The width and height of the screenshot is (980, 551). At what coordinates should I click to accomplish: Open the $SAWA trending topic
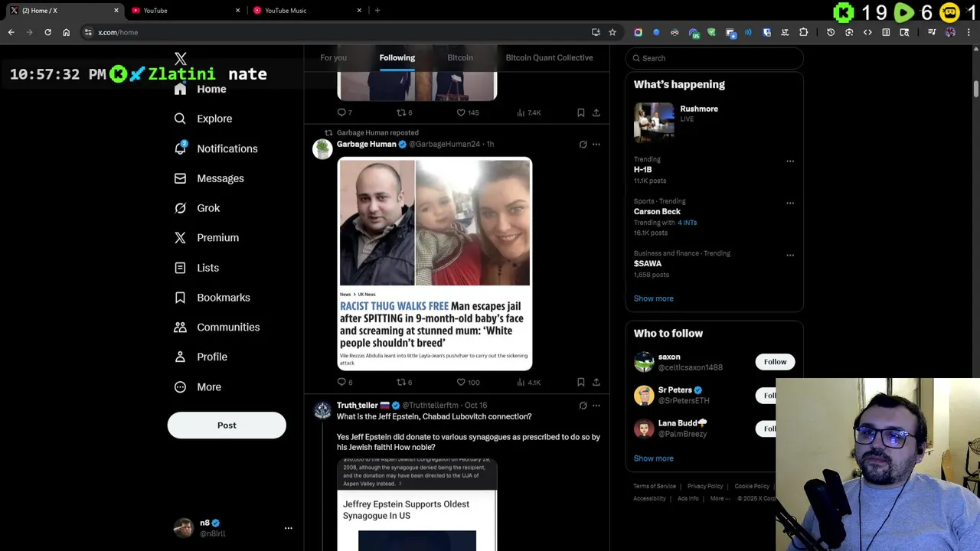tap(648, 263)
